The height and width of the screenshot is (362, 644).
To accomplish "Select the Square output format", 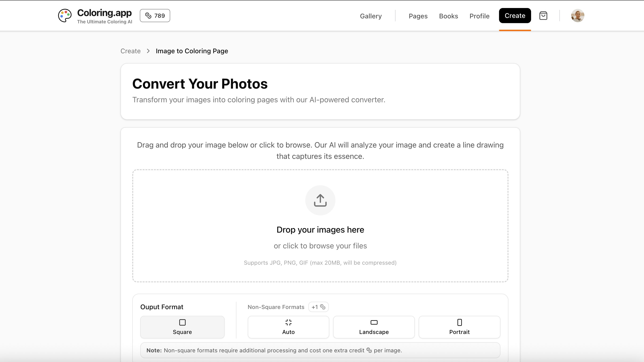I will [182, 327].
